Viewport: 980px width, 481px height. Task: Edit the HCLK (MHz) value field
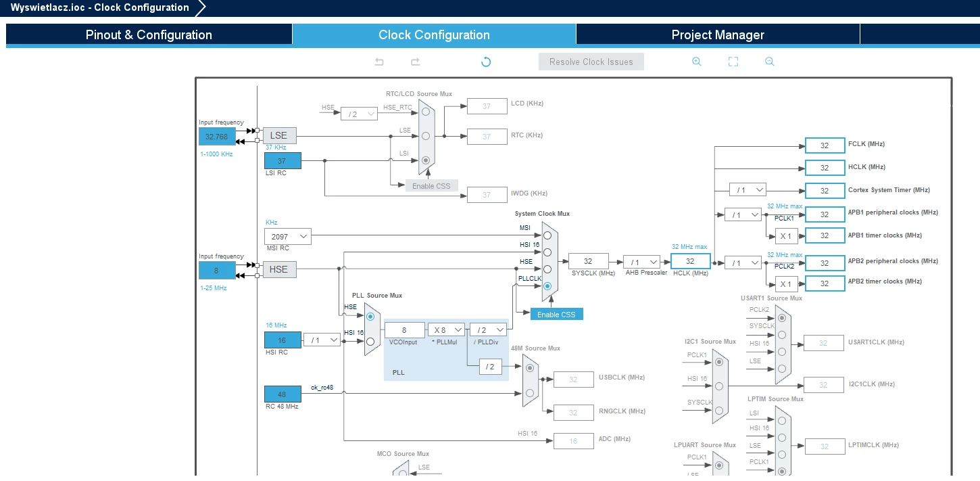tap(690, 261)
